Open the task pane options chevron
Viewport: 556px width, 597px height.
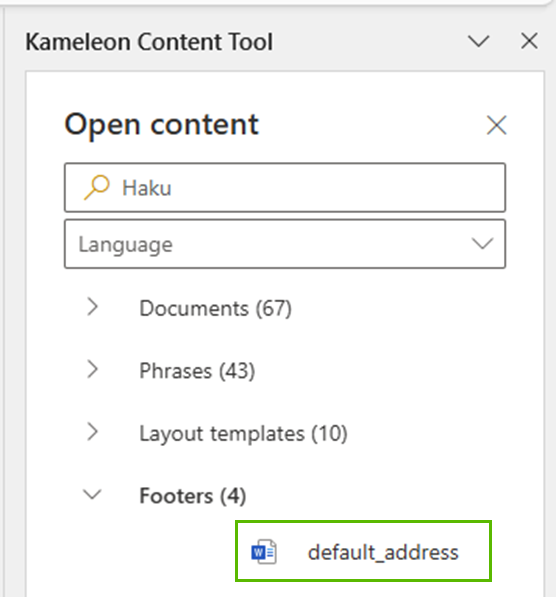tap(478, 41)
